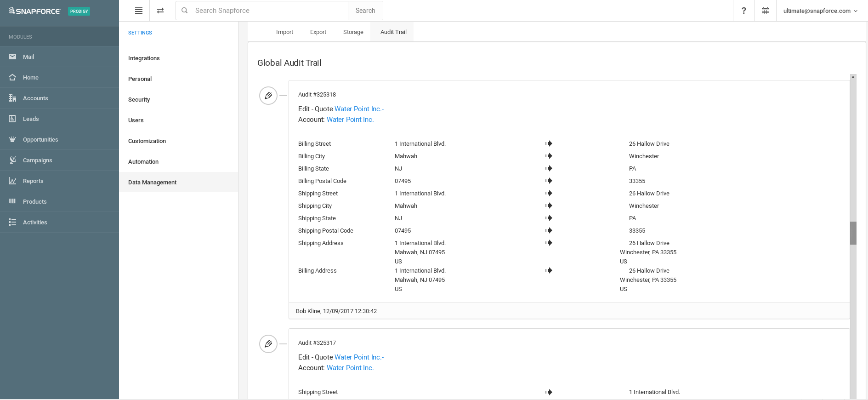
Task: Open Quote Water Point Inc. link in Audit #325317
Action: click(359, 357)
